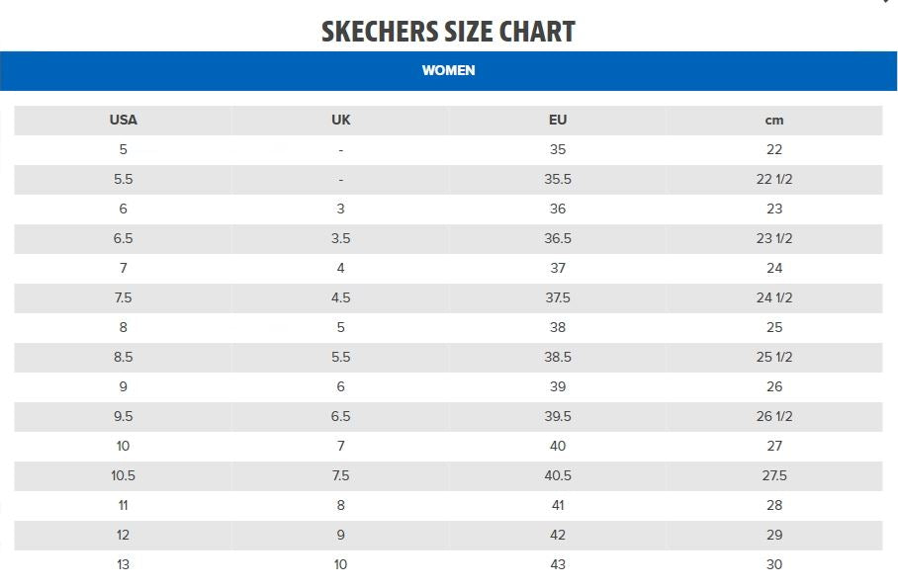Click the SKECHERS SIZE CHART title

[448, 32]
